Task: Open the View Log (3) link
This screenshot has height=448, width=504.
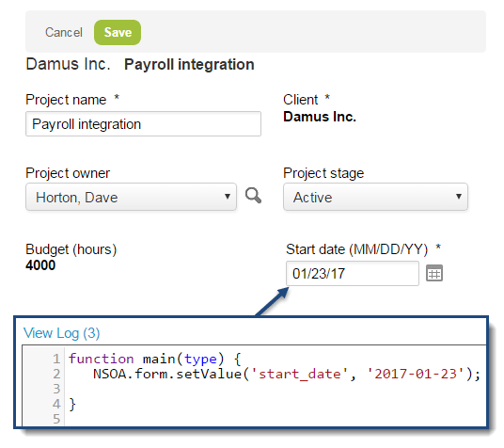Action: pyautogui.click(x=62, y=333)
